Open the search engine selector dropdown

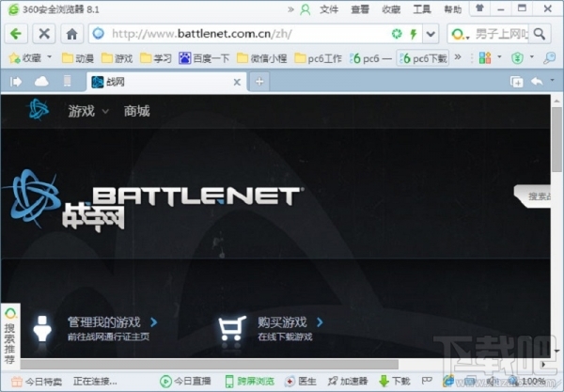click(x=461, y=34)
